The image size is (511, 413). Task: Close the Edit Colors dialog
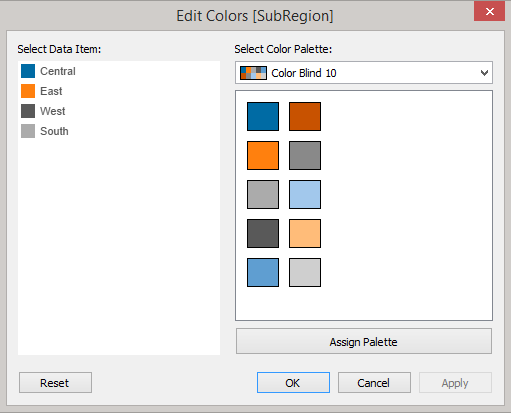coord(489,12)
